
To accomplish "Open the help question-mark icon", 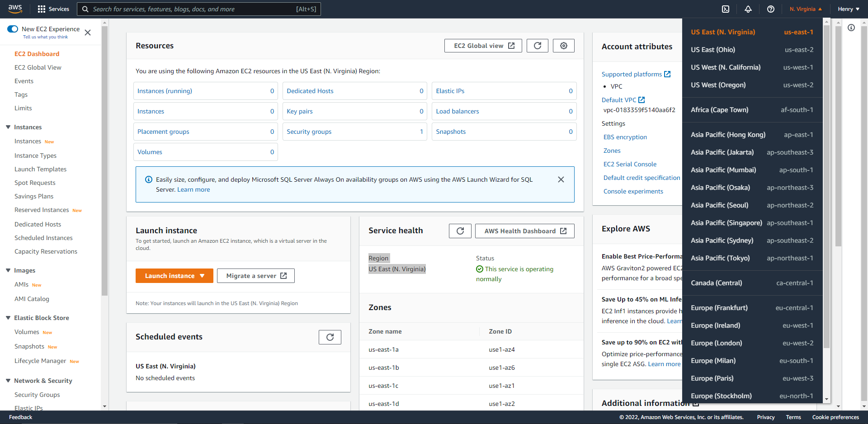I will coord(771,9).
